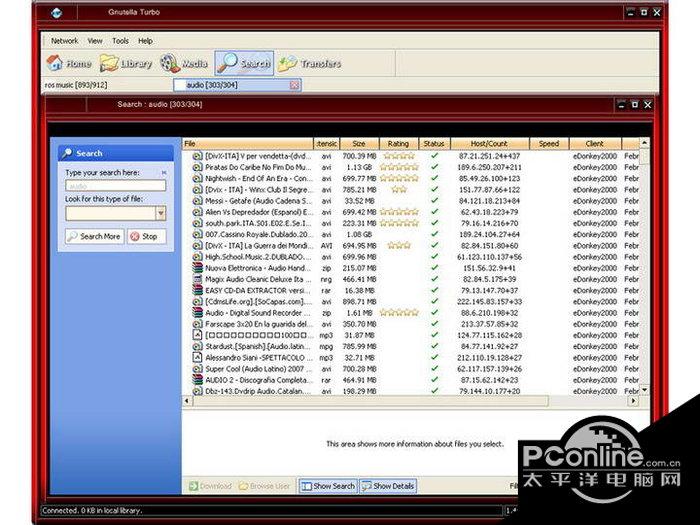
Task: Click the Browse User button
Action: click(265, 486)
